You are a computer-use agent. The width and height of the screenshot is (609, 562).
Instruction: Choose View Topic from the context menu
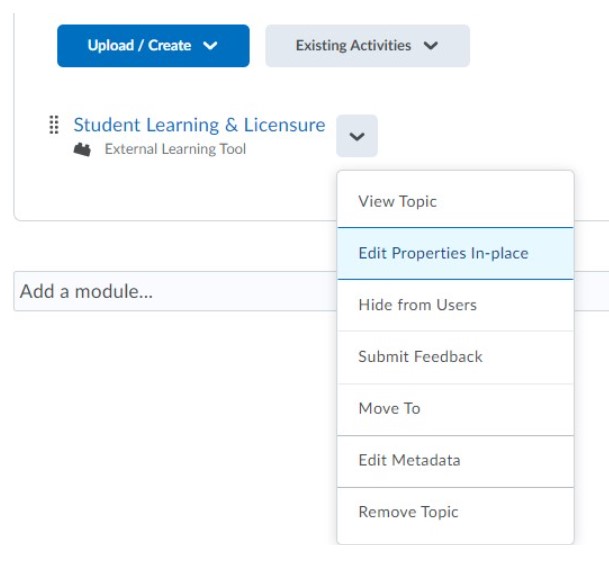click(456, 201)
